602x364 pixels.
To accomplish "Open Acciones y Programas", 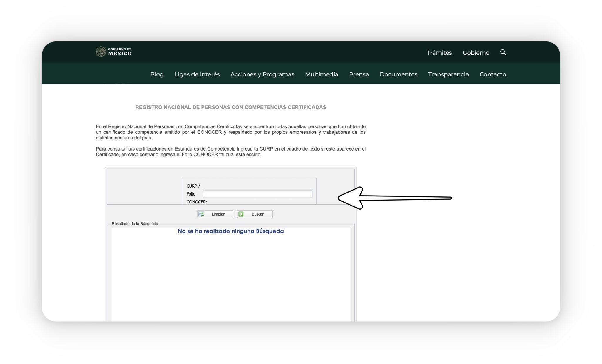I will (262, 74).
